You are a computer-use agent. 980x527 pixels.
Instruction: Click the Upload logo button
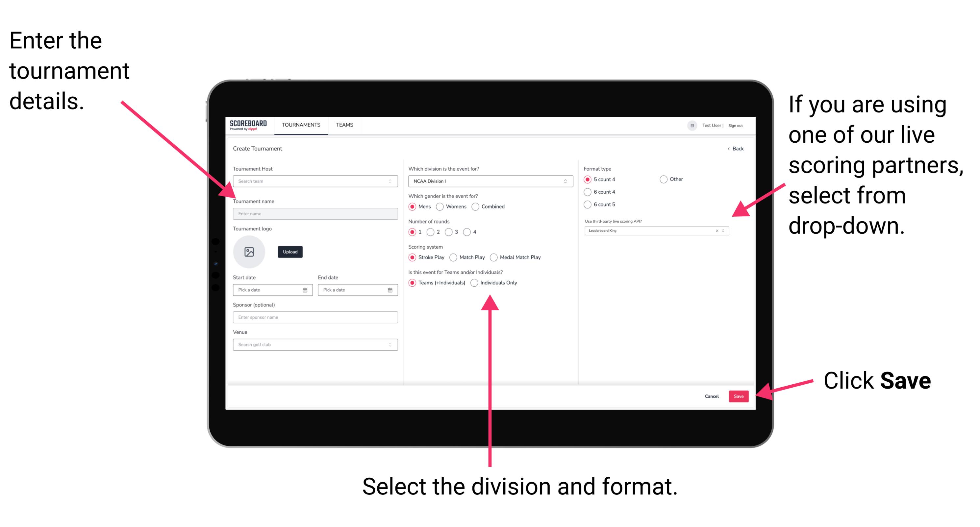coord(290,252)
